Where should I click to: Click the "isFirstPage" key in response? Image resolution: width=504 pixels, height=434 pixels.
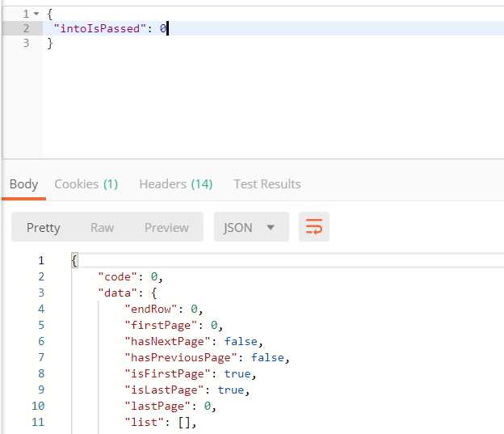168,373
